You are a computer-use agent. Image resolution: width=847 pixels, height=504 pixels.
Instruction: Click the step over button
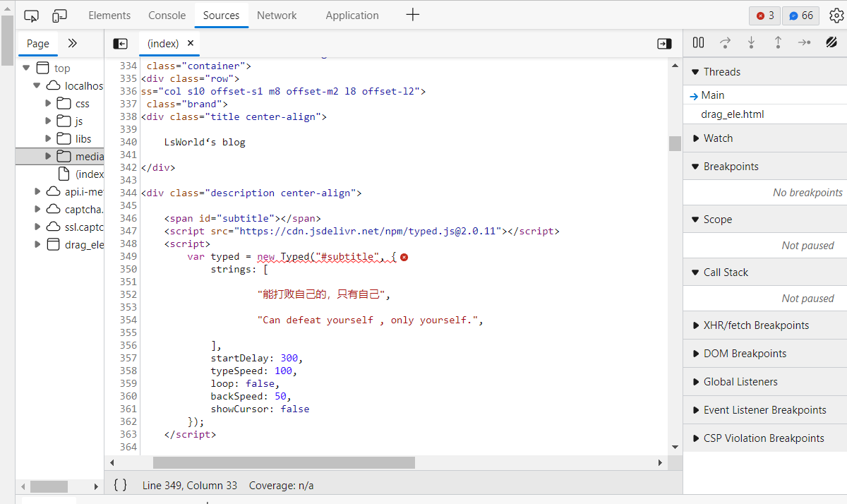725,43
